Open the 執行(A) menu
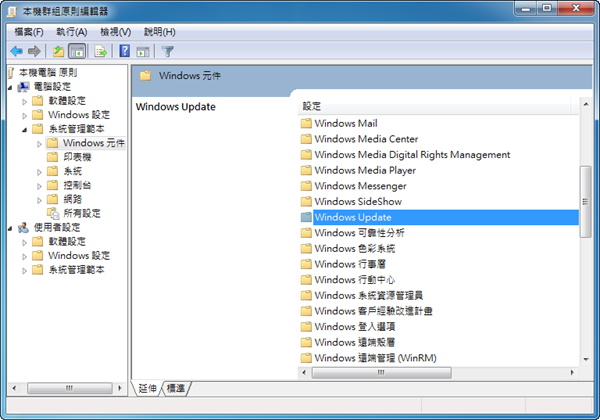Viewport: 600px width, 420px height. pyautogui.click(x=72, y=32)
